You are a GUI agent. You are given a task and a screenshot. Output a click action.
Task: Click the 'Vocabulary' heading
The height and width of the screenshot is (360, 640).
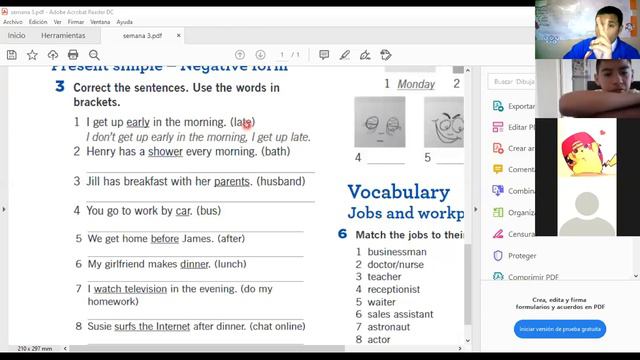(x=399, y=192)
